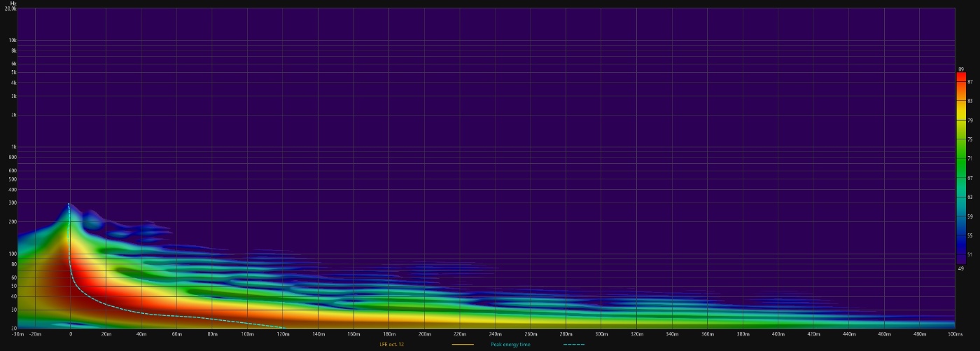The height and width of the screenshot is (351, 980).
Task: Click the 49 minimum value on color scale
Action: coord(961,268)
